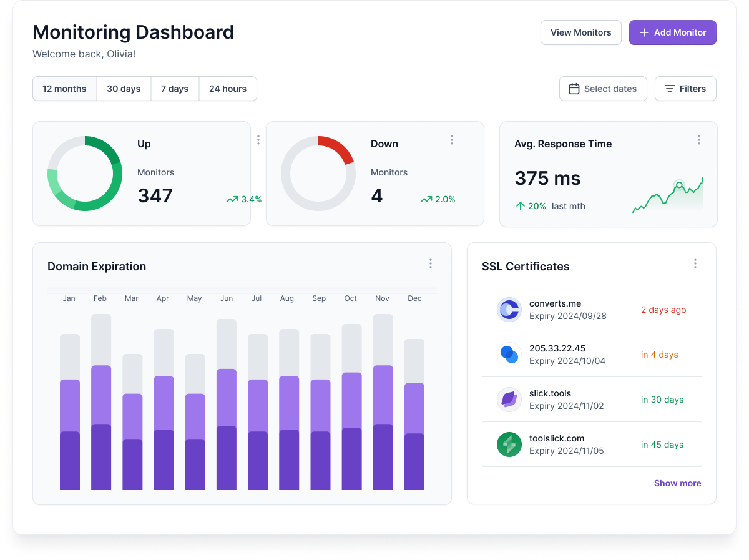The image size is (749, 560).
Task: Click Show more under SSL Certificates
Action: pos(677,483)
